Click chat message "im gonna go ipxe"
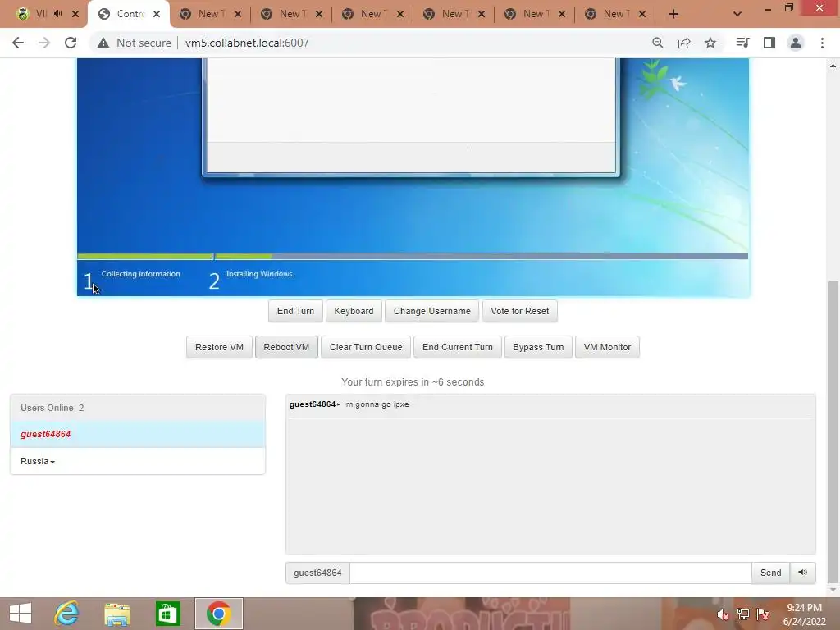 point(376,404)
